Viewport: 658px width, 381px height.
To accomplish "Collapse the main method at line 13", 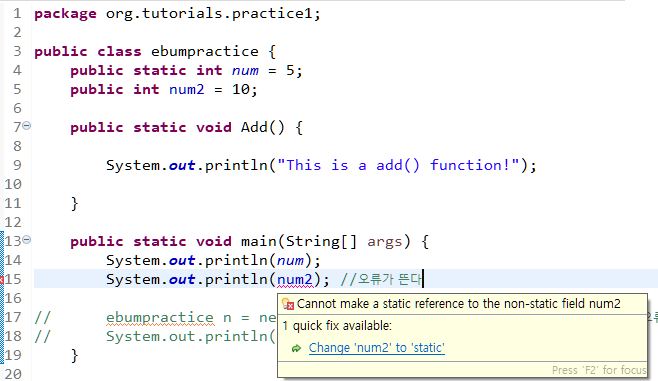I will [x=26, y=240].
